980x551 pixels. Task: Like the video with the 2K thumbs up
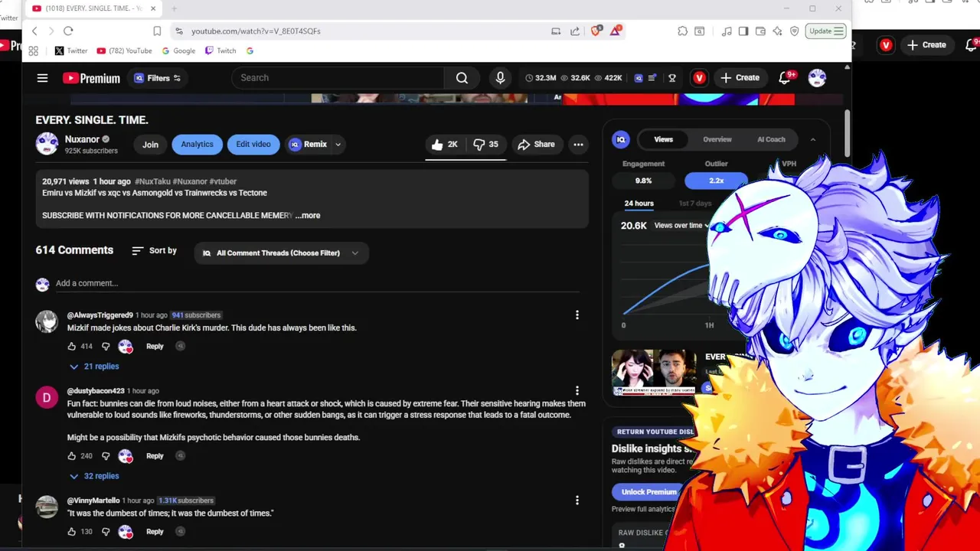click(444, 144)
